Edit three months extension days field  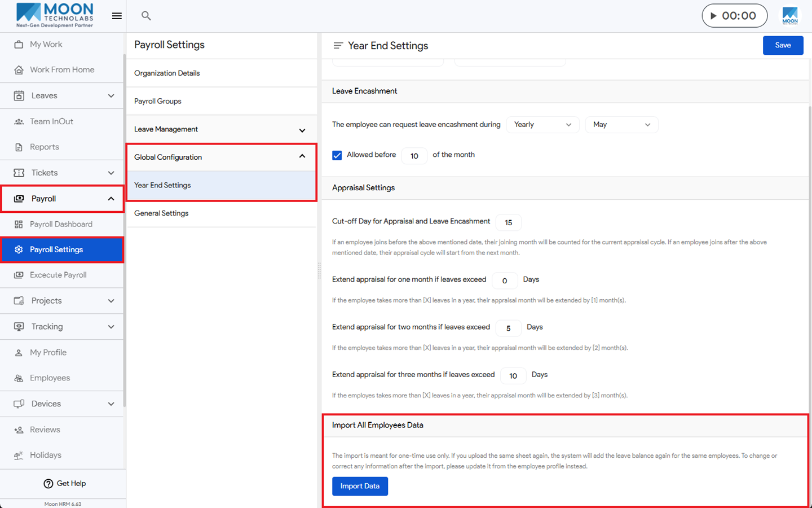(x=513, y=375)
